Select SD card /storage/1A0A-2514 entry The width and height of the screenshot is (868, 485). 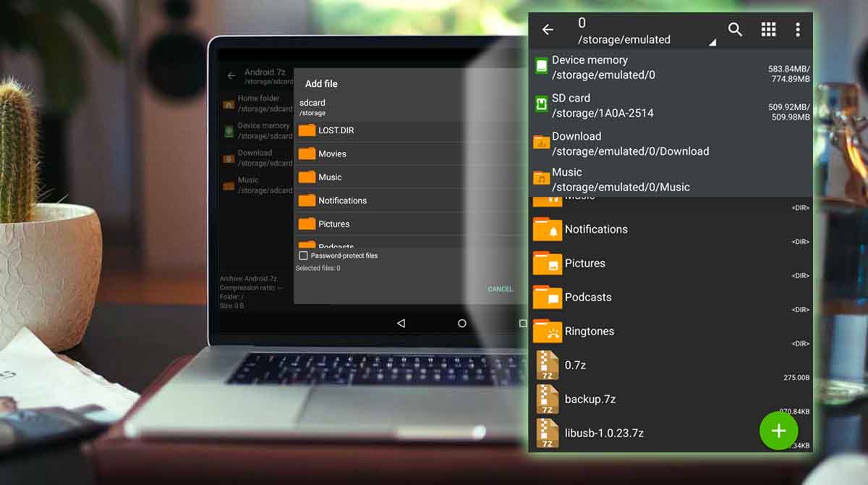click(671, 105)
